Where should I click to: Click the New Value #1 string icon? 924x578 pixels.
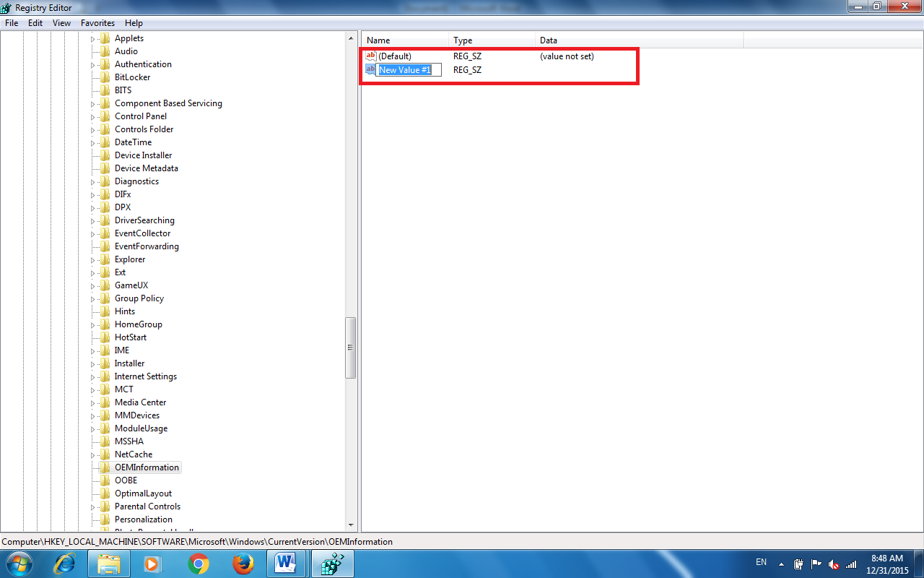(x=371, y=69)
